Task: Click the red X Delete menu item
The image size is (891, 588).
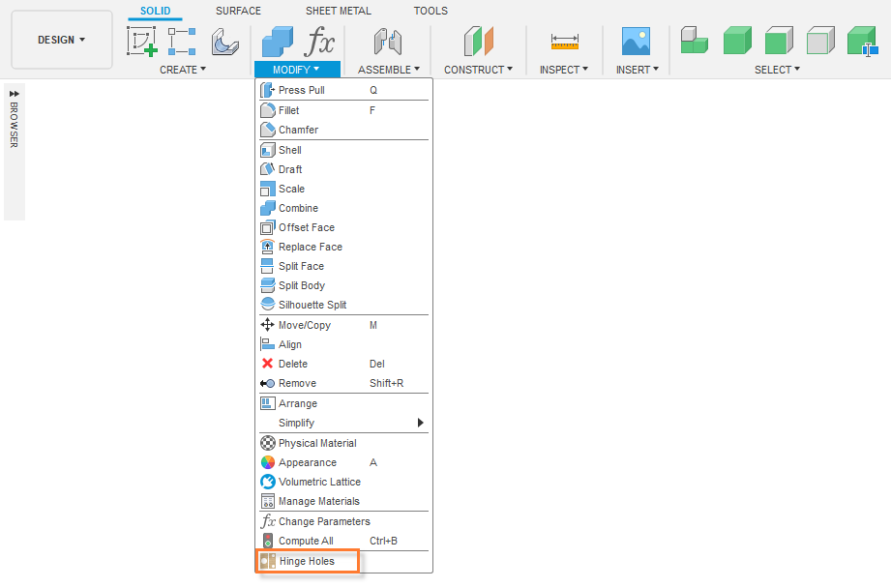Action: point(293,364)
